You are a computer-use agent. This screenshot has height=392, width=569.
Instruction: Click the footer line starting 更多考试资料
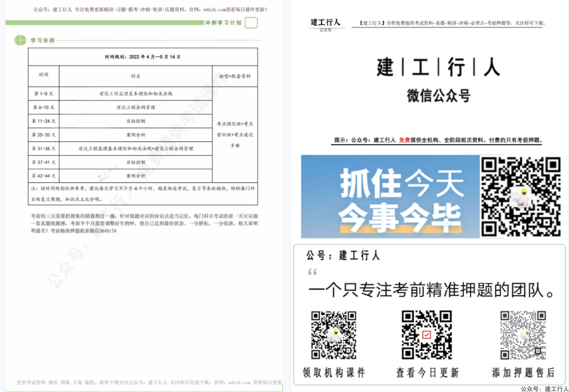[149, 383]
